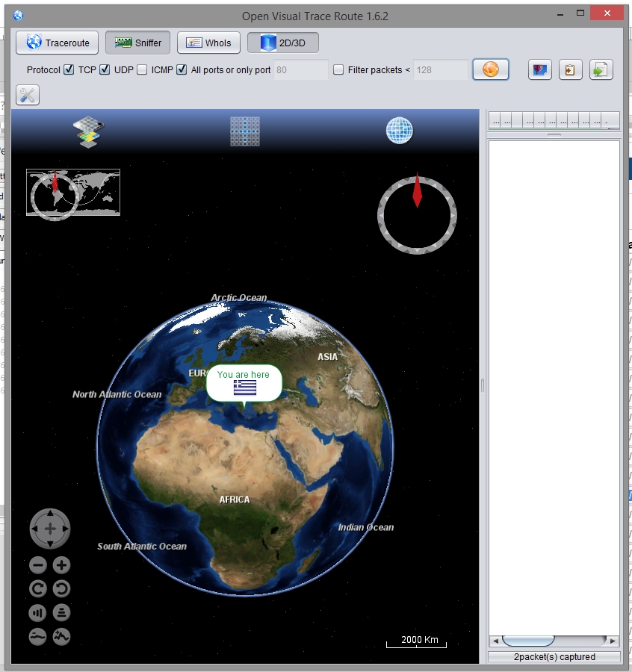Click the 2000 Km scale bar
The width and height of the screenshot is (632, 672).
(417, 641)
